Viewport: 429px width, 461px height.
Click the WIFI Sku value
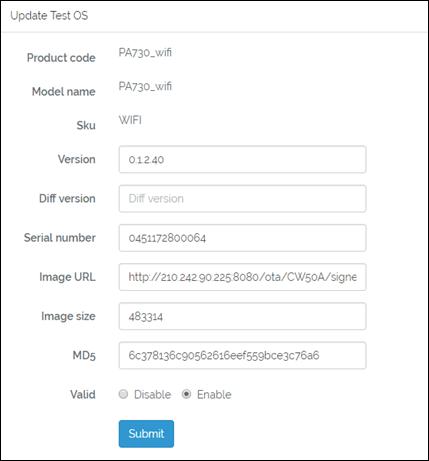tap(130, 120)
